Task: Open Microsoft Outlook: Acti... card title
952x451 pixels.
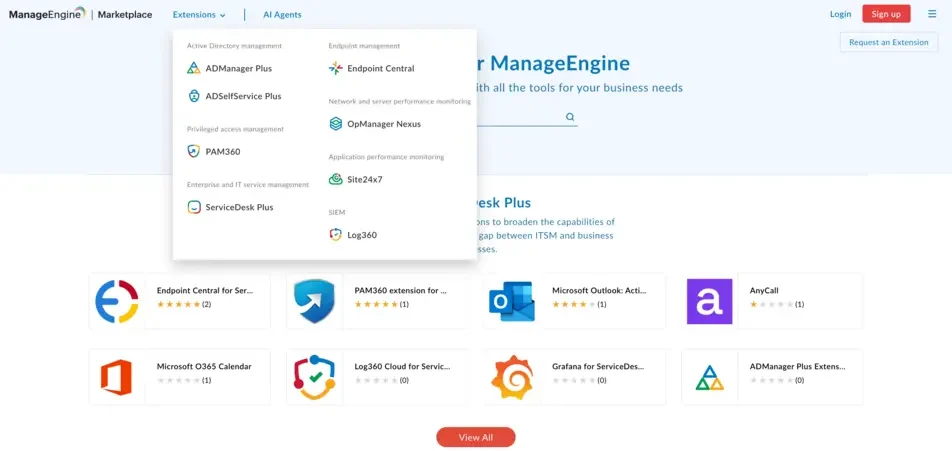Action: pyautogui.click(x=599, y=290)
